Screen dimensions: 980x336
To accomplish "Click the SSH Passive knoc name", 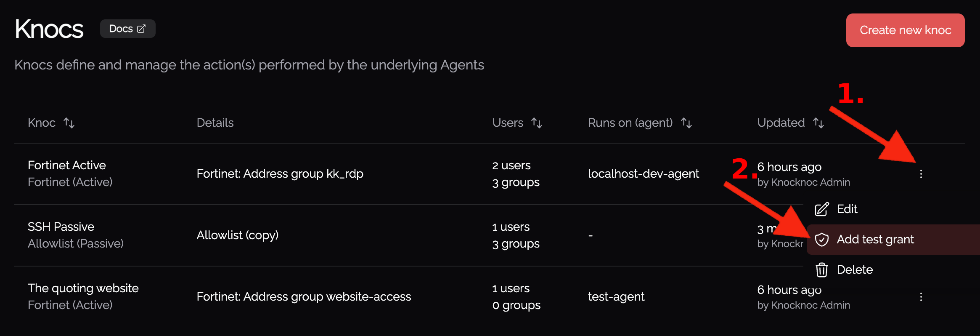I will (x=61, y=227).
